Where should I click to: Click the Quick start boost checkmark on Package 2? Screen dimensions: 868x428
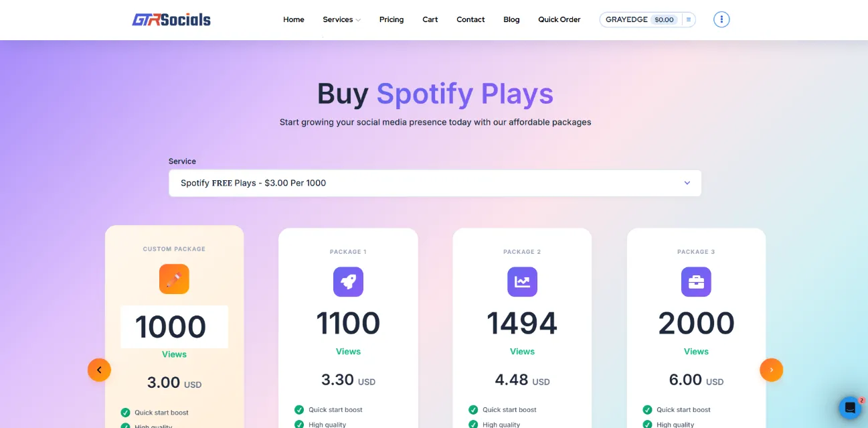pyautogui.click(x=472, y=409)
